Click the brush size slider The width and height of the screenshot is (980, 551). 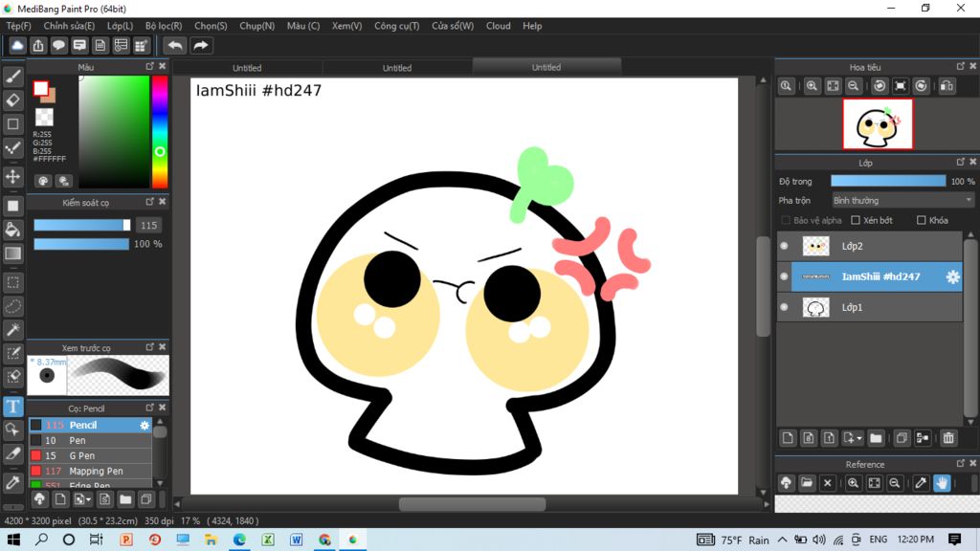82,225
